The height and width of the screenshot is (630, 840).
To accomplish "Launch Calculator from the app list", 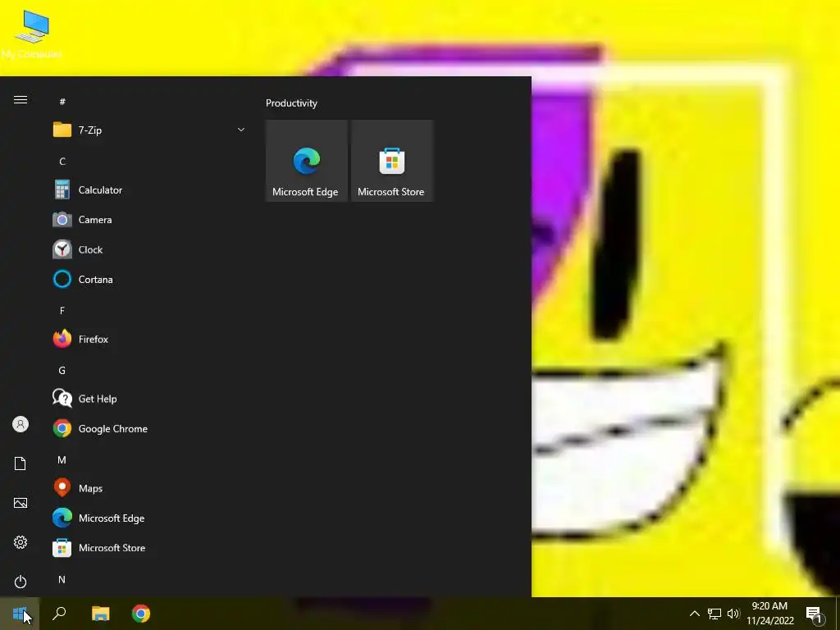I will tap(149, 190).
